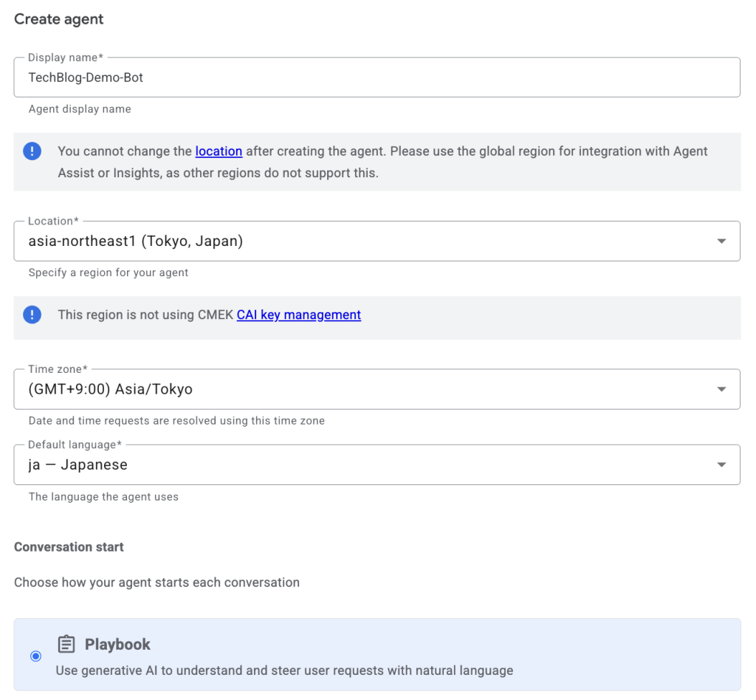This screenshot has height=700, width=756.
Task: Click the Playbook option title text
Action: click(x=117, y=645)
